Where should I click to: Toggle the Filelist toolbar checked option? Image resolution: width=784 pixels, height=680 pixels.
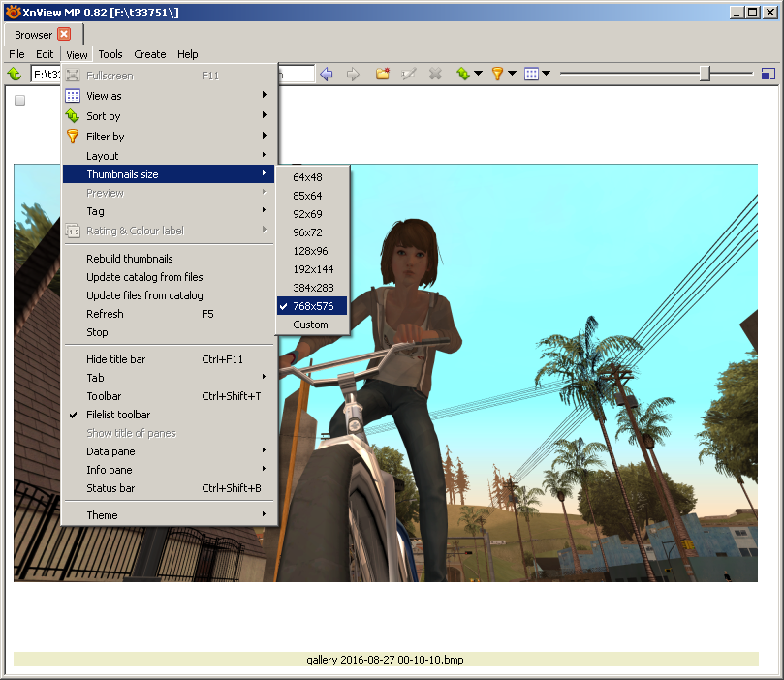(x=118, y=415)
